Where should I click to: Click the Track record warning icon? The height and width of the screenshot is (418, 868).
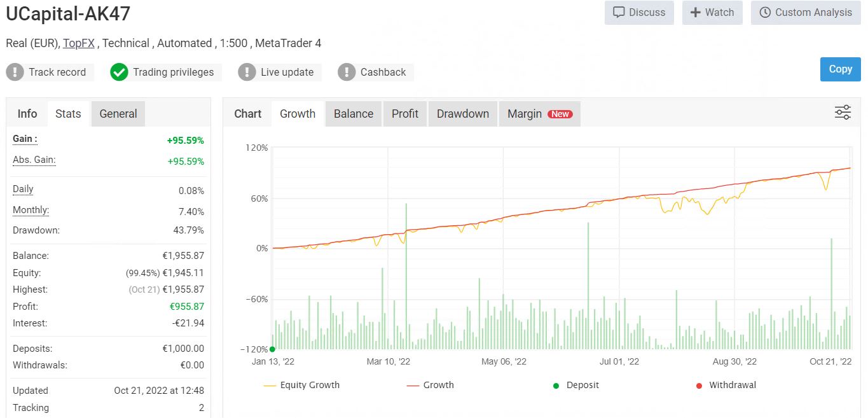(x=15, y=72)
